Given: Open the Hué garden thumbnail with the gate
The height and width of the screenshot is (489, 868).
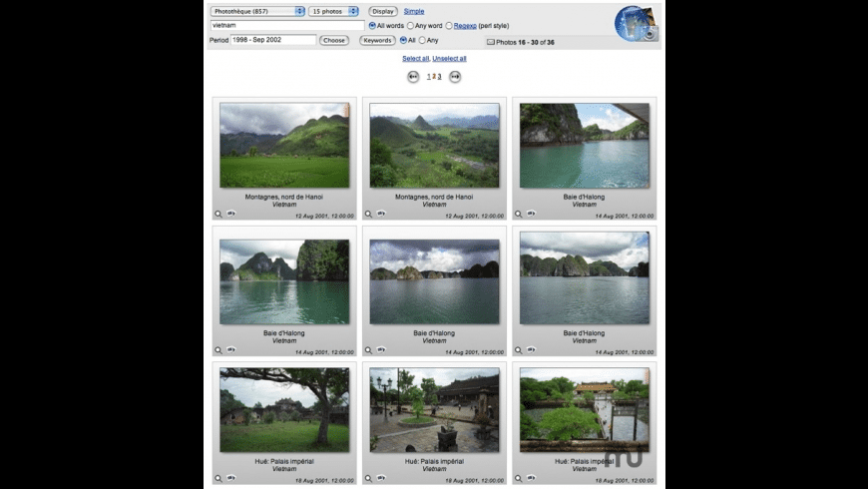Looking at the screenshot, I should [585, 410].
